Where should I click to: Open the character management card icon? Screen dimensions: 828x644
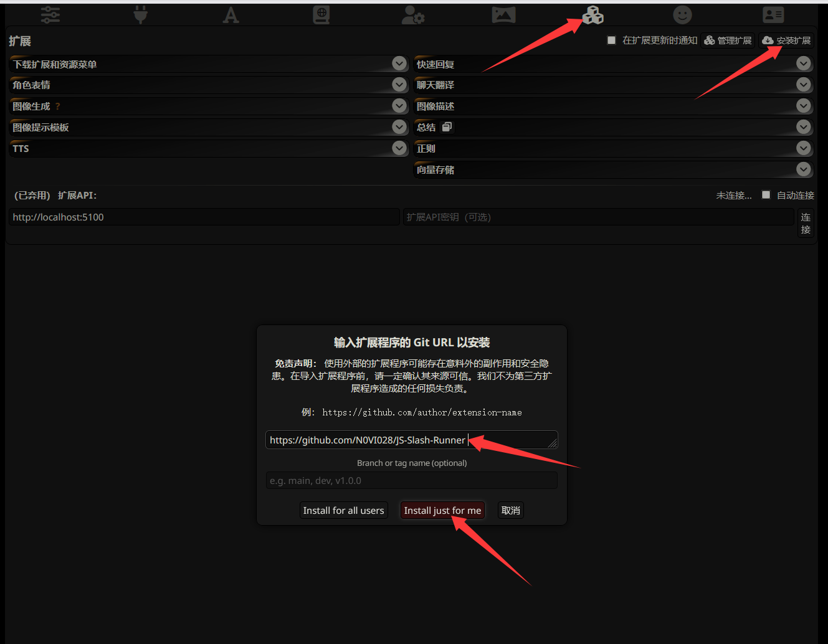pos(773,15)
